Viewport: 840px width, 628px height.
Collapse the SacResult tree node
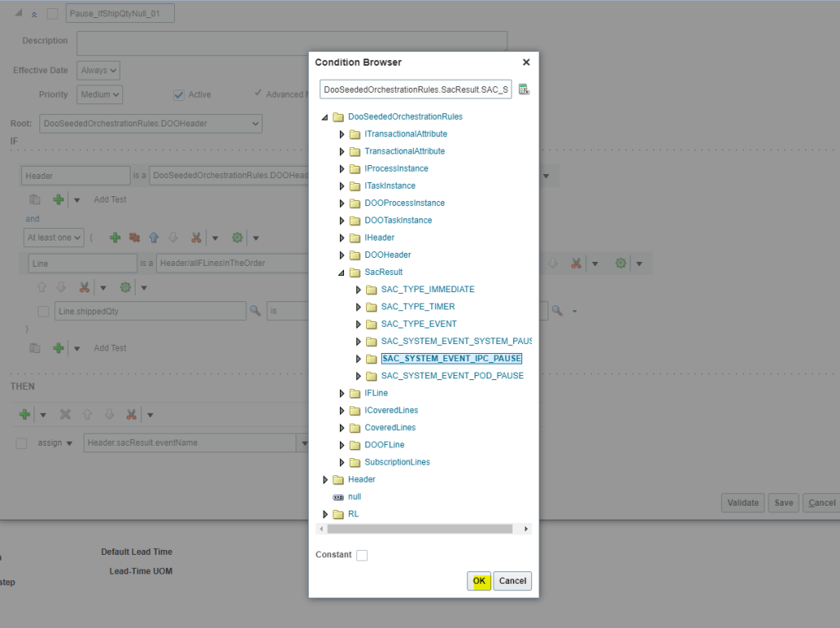pyautogui.click(x=342, y=273)
